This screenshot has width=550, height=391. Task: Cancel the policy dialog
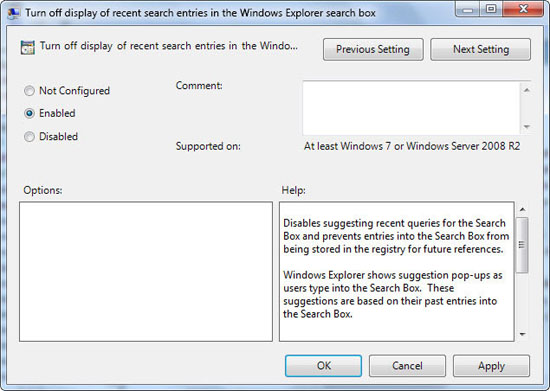(x=407, y=366)
